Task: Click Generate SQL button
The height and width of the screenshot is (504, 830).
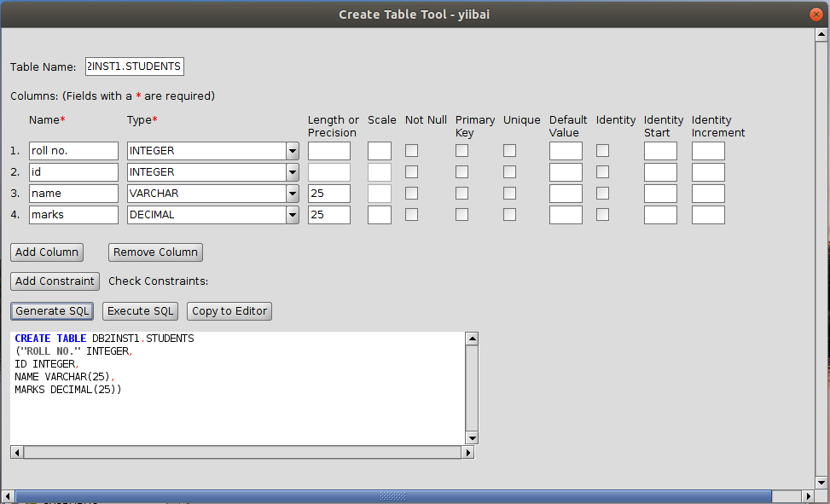Action: pyautogui.click(x=52, y=311)
